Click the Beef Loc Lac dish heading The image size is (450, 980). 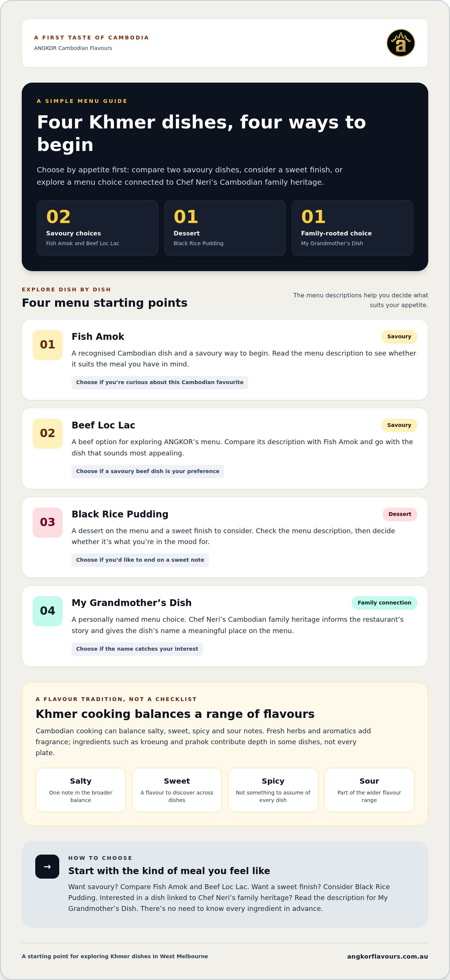pyautogui.click(x=103, y=425)
